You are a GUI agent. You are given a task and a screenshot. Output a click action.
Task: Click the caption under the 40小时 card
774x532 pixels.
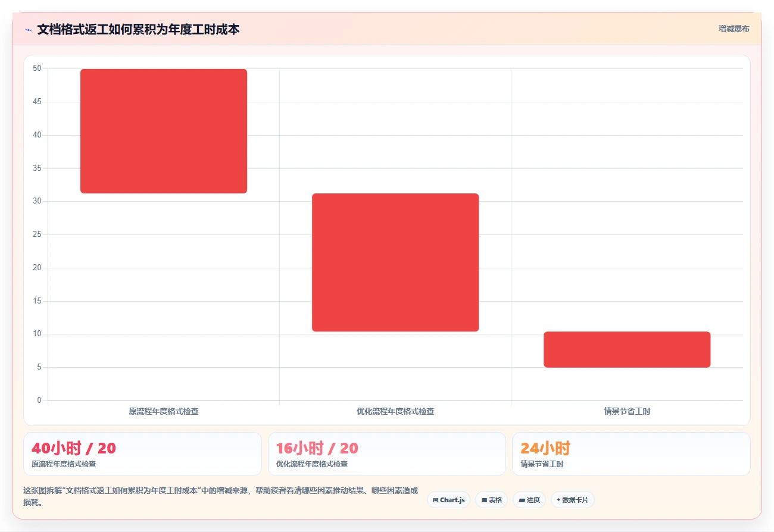coord(64,464)
